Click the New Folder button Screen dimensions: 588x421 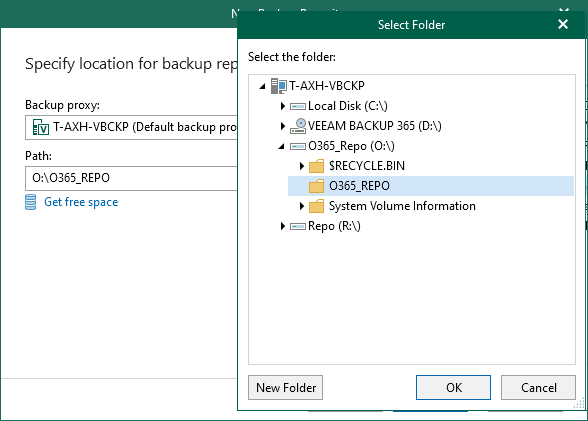pyautogui.click(x=285, y=388)
